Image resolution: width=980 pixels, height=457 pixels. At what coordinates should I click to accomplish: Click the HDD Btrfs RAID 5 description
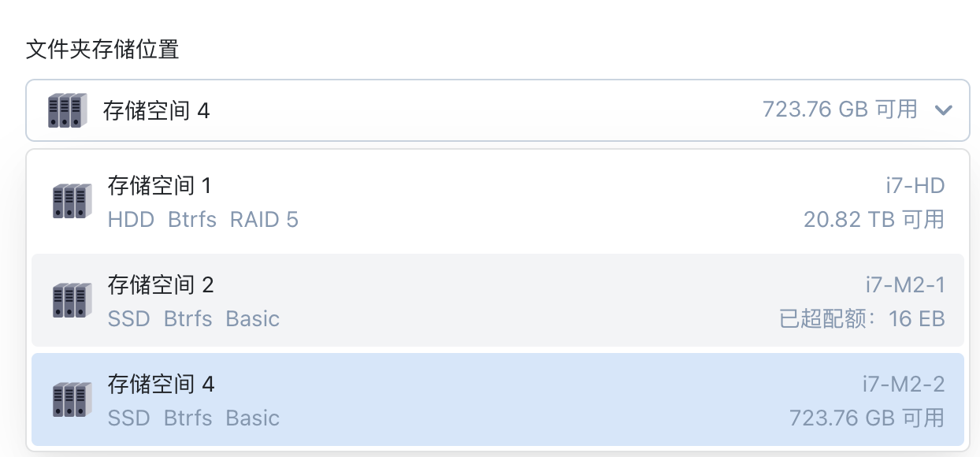tap(202, 220)
